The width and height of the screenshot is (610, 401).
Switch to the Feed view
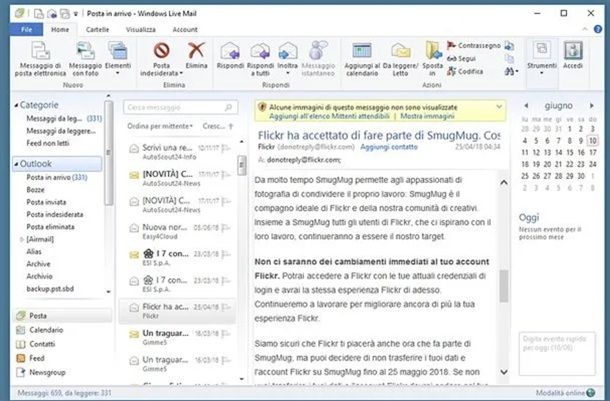30,358
